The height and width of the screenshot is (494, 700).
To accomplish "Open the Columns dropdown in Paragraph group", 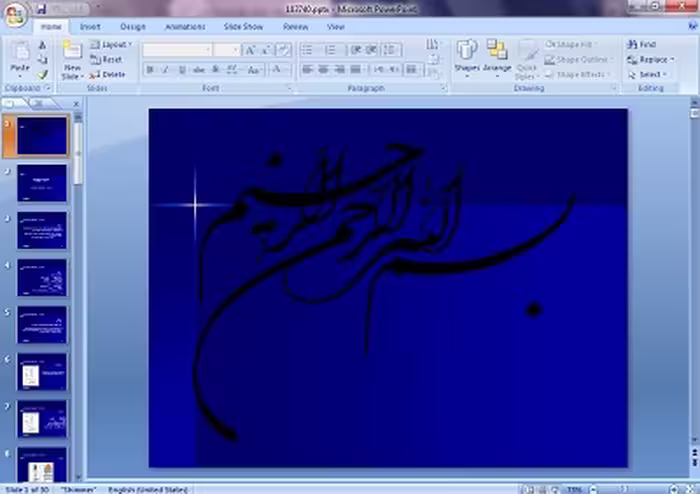I will click(413, 70).
